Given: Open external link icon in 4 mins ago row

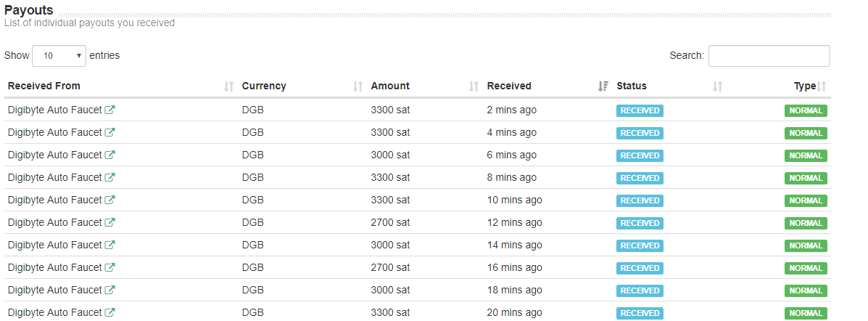Looking at the screenshot, I should (x=110, y=132).
